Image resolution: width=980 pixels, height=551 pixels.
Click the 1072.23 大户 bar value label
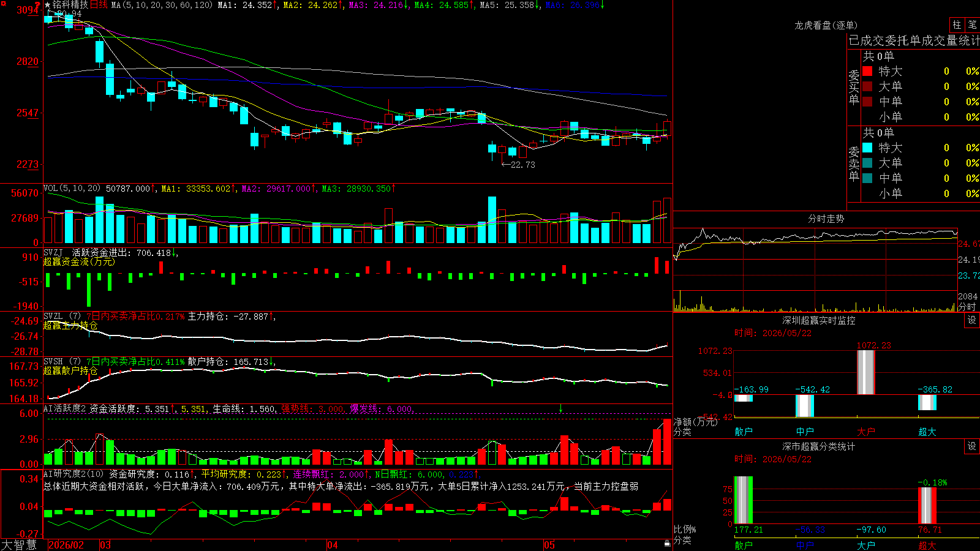874,346
